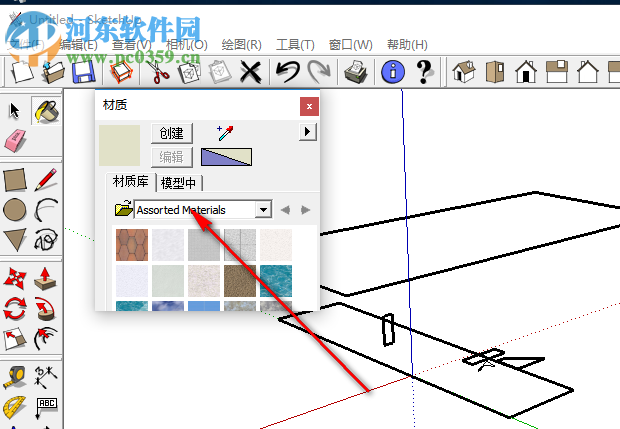The height and width of the screenshot is (429, 620).
Task: Select the Scale tool
Action: tap(15, 339)
